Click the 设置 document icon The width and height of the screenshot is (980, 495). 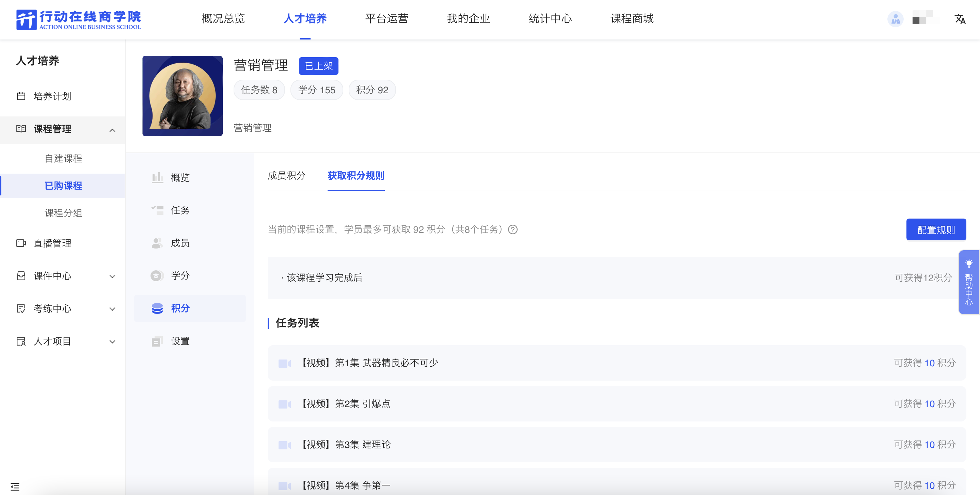pos(157,341)
